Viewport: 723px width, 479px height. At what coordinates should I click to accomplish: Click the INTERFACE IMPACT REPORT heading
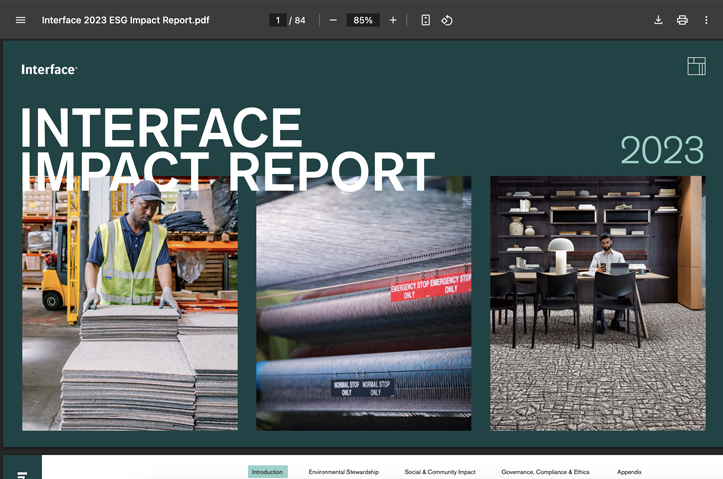pos(228,149)
